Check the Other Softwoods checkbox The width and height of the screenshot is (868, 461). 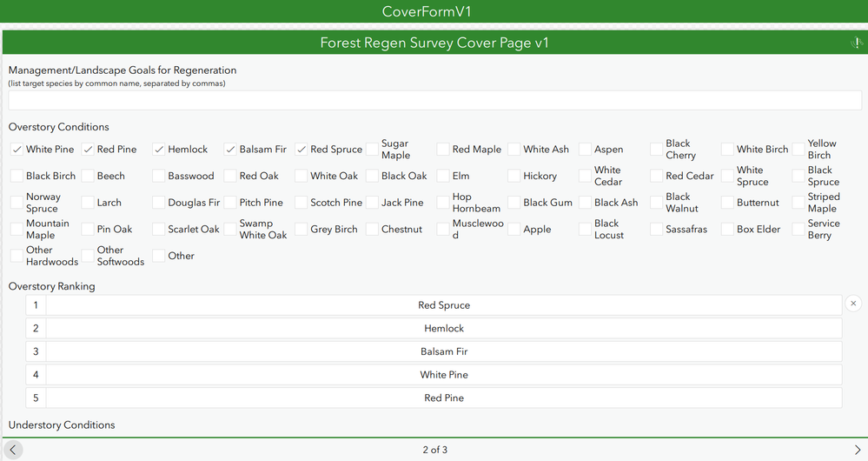click(x=88, y=256)
